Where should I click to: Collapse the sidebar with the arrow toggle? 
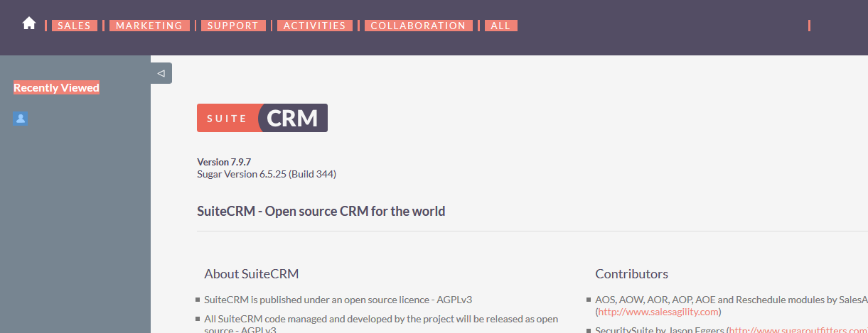[x=161, y=73]
